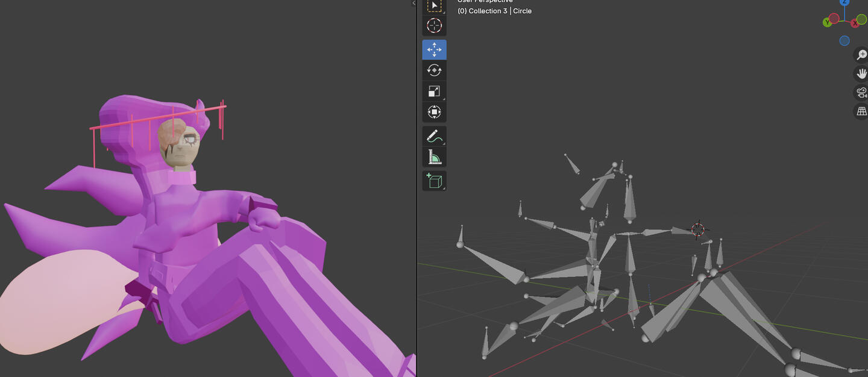Select the Move tool
This screenshot has width=868, height=377.
434,49
